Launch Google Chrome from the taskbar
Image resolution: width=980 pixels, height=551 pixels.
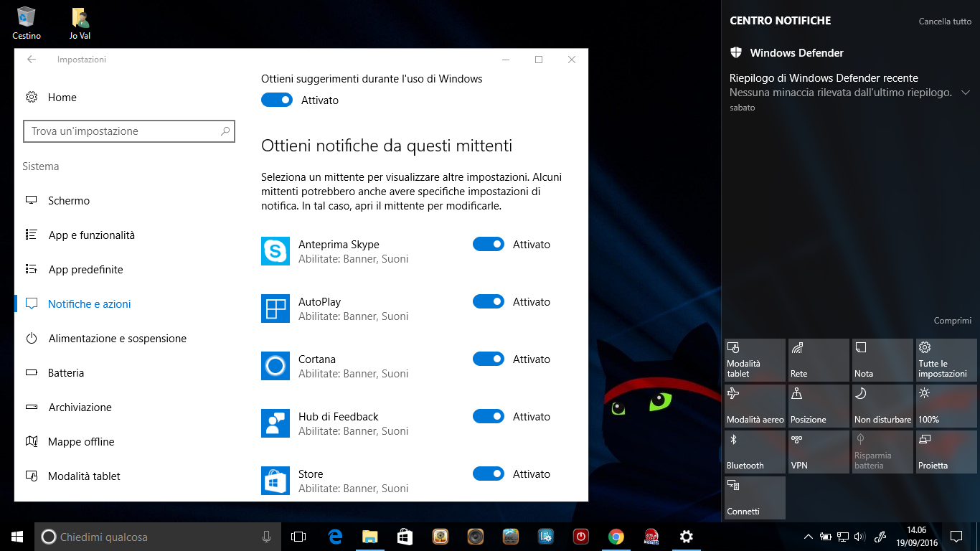(616, 537)
